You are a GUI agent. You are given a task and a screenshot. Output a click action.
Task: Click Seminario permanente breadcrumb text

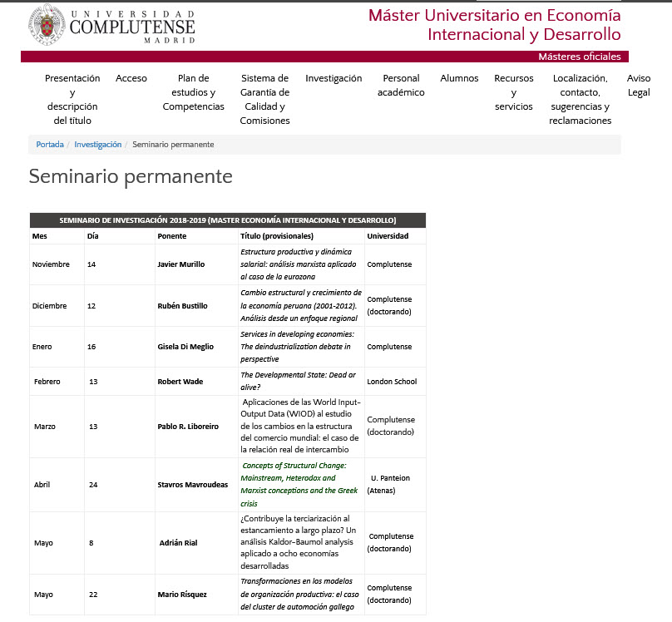[x=173, y=145]
